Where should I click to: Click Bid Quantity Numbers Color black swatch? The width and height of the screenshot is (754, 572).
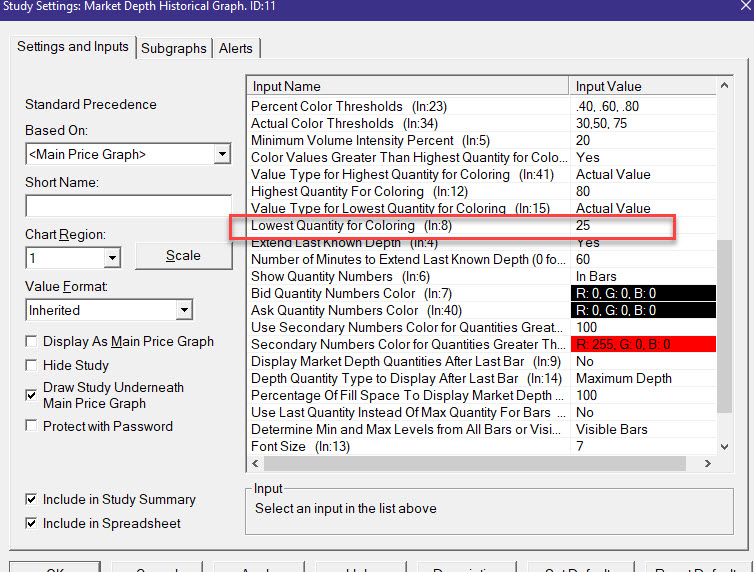643,293
